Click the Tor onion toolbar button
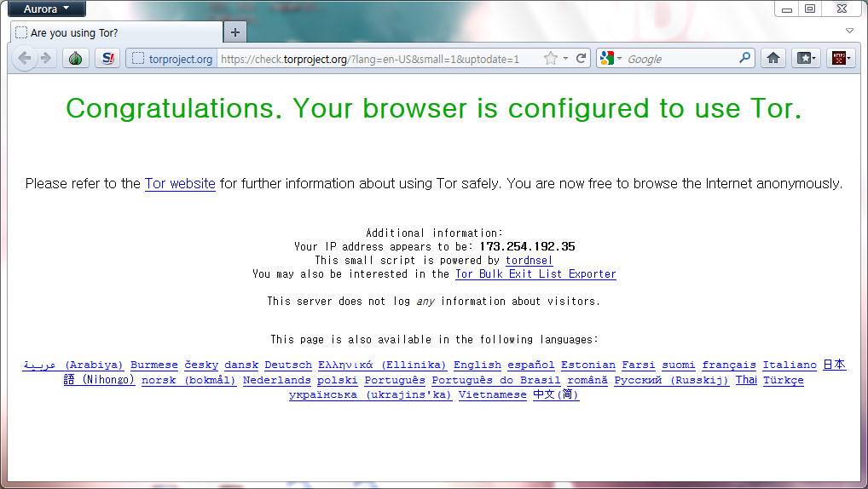This screenshot has width=868, height=489. (x=76, y=58)
